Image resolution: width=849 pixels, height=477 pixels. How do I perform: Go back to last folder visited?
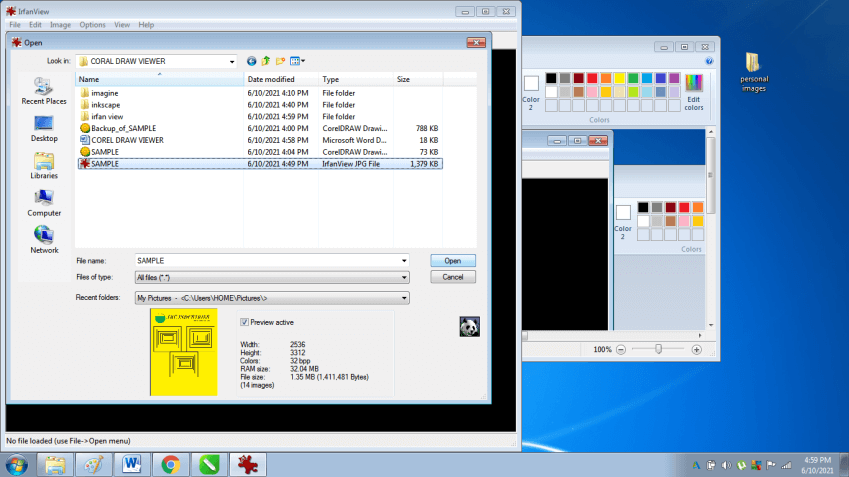point(251,61)
